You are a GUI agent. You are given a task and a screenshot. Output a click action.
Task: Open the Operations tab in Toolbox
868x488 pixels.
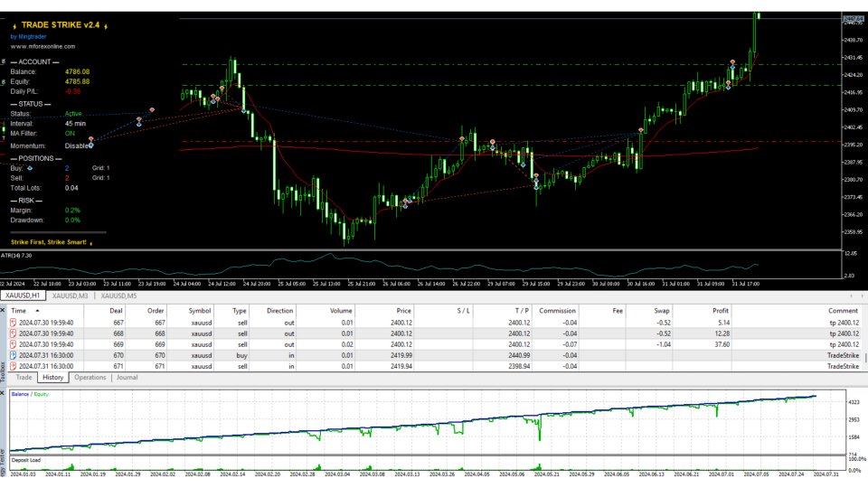coord(90,378)
